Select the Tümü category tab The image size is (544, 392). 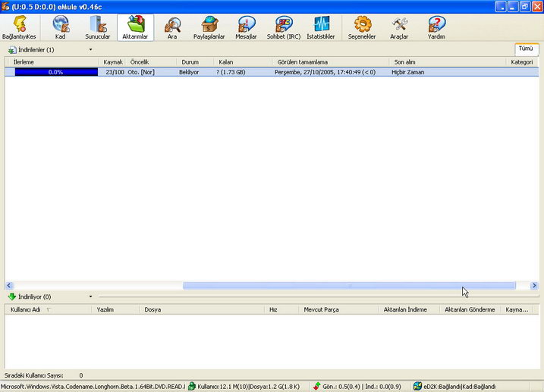pyautogui.click(x=527, y=49)
